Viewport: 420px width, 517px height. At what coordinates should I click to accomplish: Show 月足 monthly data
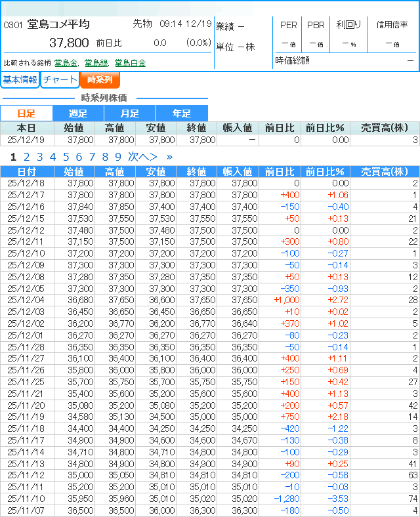pos(130,114)
